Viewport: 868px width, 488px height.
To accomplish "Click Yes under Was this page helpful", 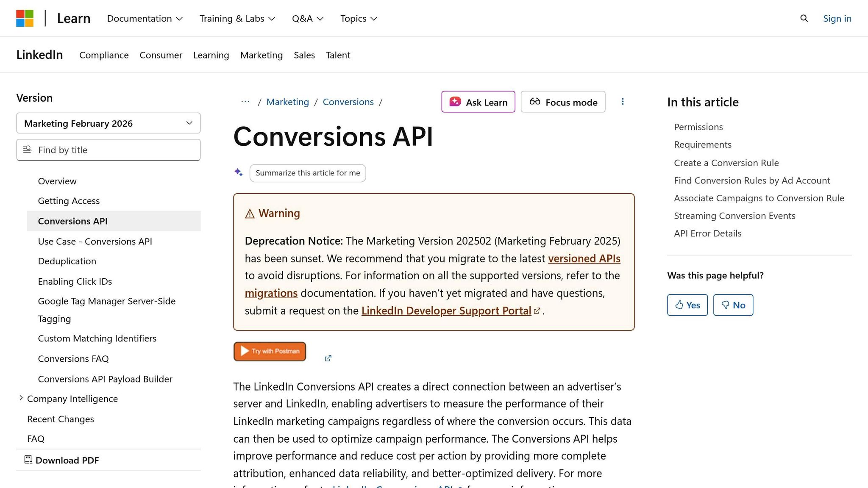I will tap(687, 305).
